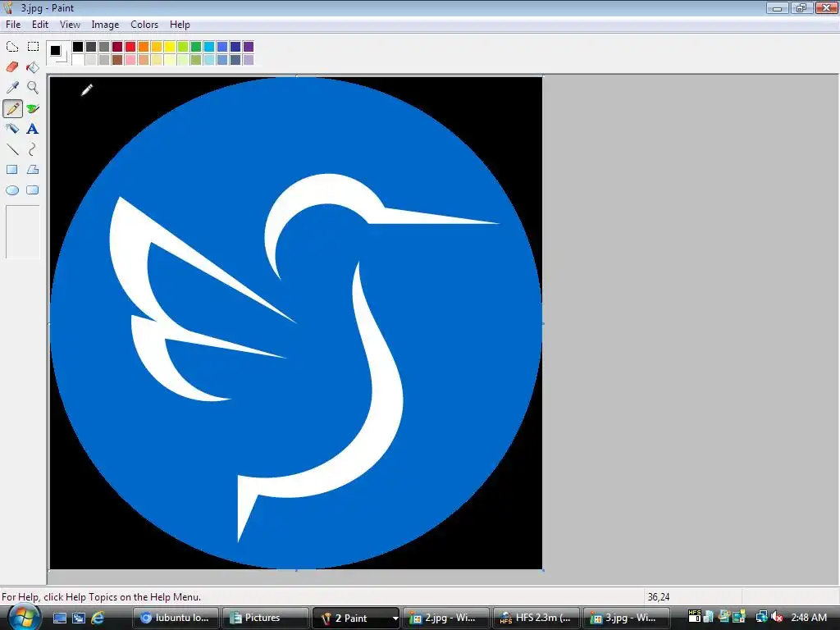This screenshot has height=630, width=840.
Task: Click the bottom-right canvas resize handle
Action: (x=543, y=571)
